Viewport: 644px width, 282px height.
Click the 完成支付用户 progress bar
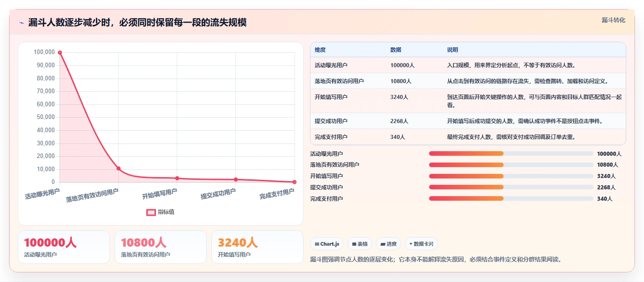[511, 198]
